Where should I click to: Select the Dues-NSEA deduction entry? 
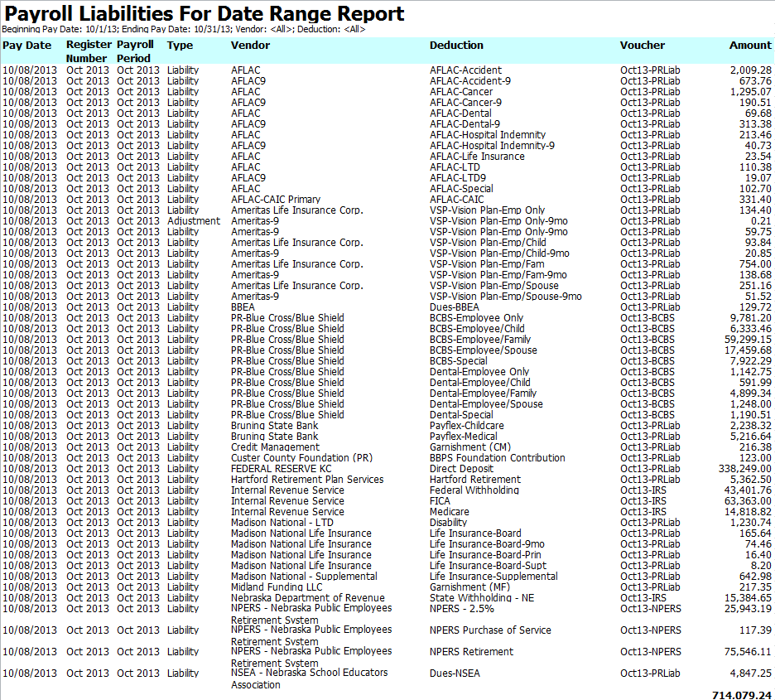pyautogui.click(x=450, y=673)
